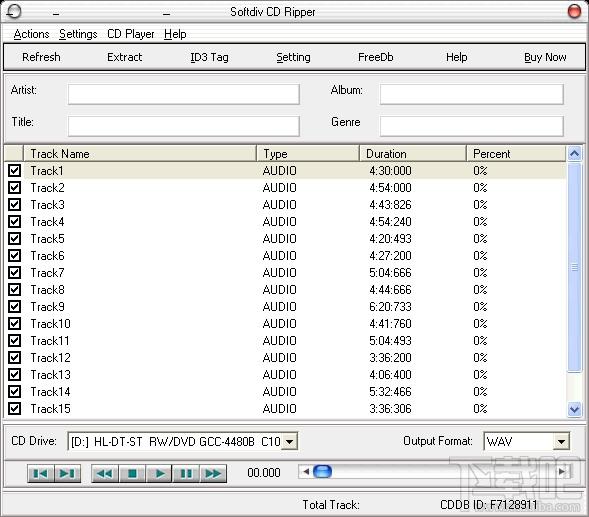The height and width of the screenshot is (517, 589).
Task: Click the Buy Now button
Action: point(545,57)
